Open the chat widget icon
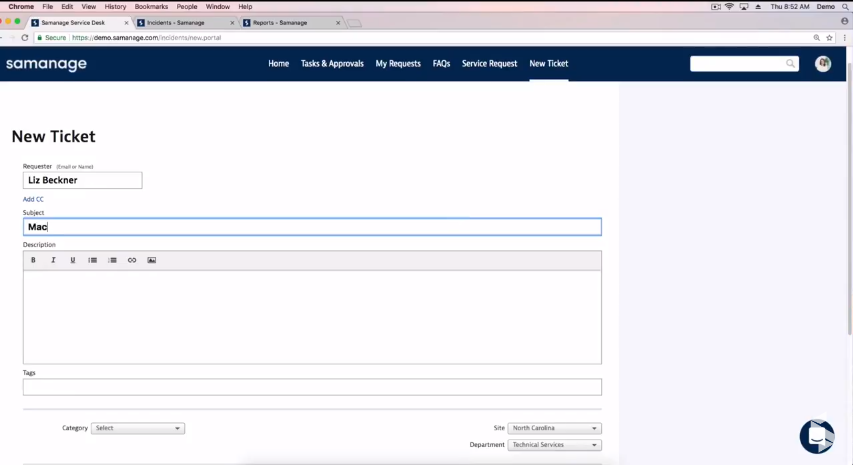 click(x=816, y=436)
